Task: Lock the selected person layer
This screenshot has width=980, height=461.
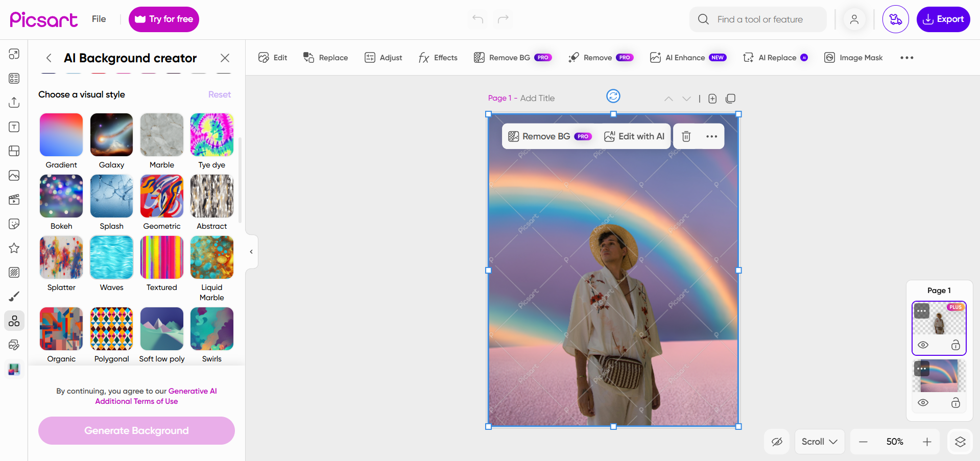Action: click(955, 345)
